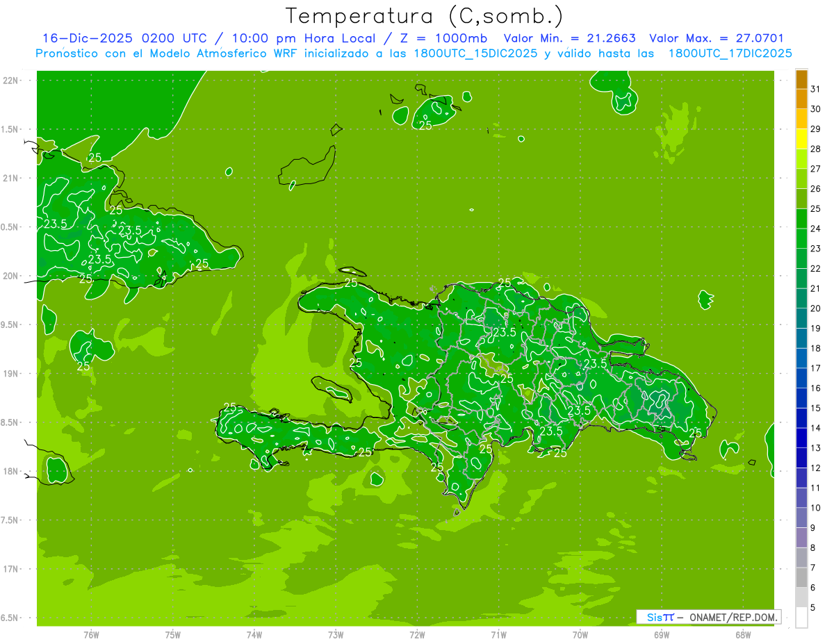Image resolution: width=834 pixels, height=644 pixels.
Task: Pick the orange colorbar swatch between 30 and 31
Action: click(801, 99)
